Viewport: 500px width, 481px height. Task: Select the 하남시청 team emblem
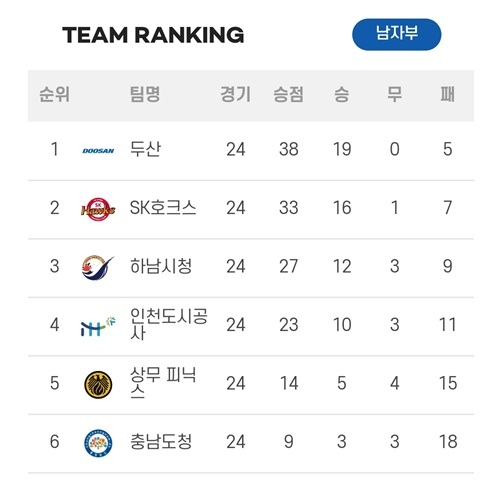tap(97, 268)
